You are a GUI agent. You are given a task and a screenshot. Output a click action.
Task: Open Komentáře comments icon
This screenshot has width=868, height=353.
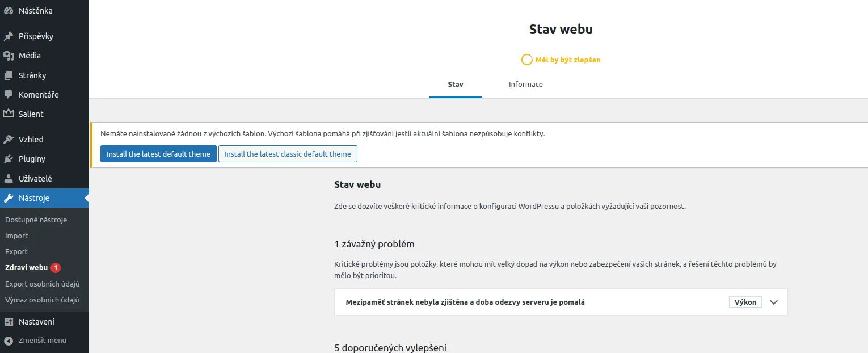(x=8, y=94)
